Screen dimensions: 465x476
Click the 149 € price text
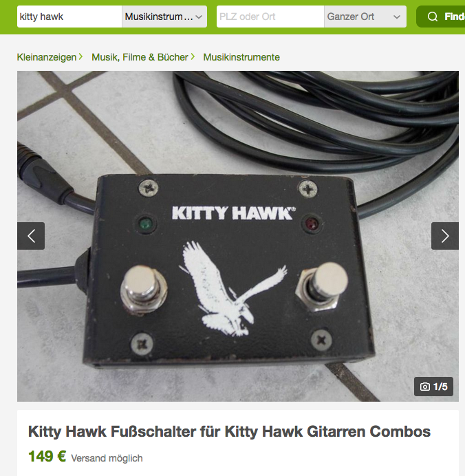(x=47, y=456)
